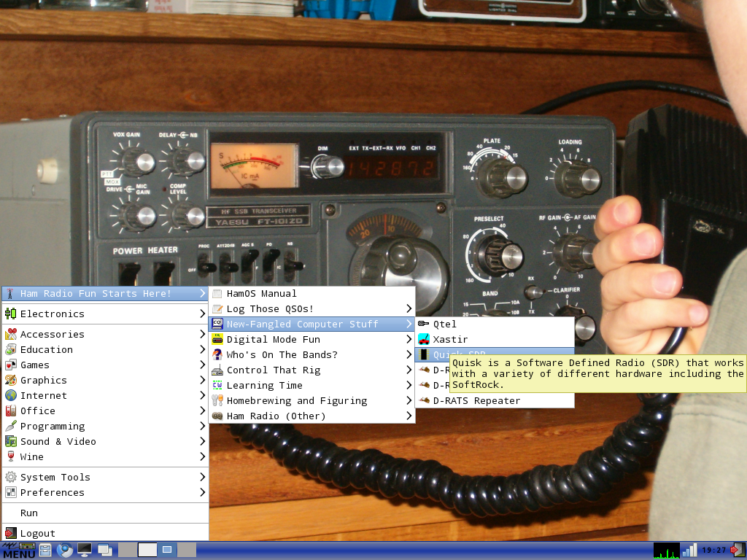Screen dimensions: 747x560
Task: Click the green CPU usage monitor graph
Action: point(666,551)
